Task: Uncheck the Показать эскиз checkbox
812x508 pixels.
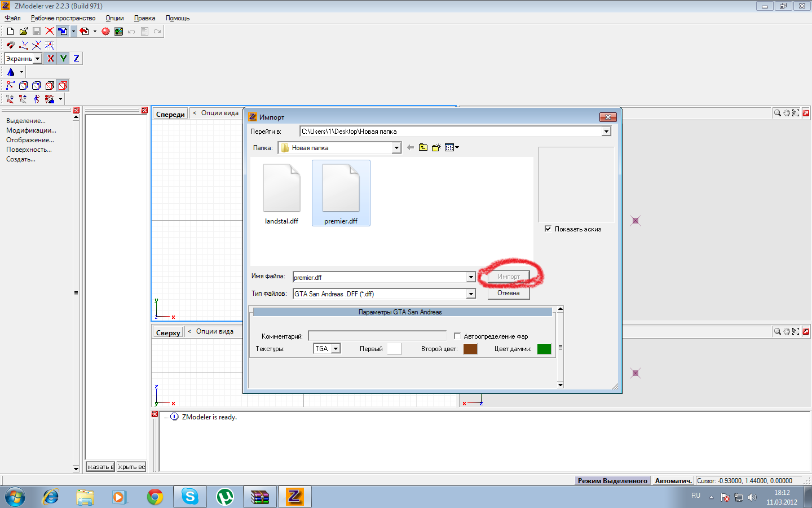Action: (x=548, y=229)
